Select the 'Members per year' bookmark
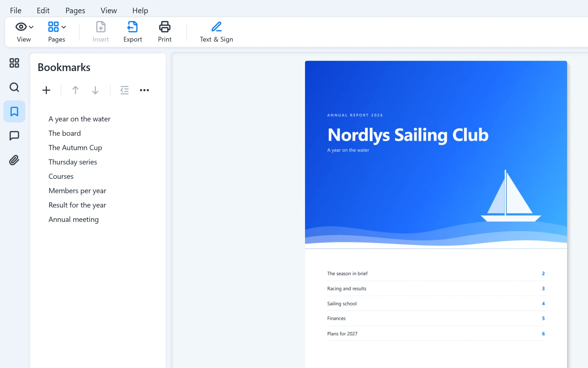Screen dimensions: 588x368 [x=78, y=191]
